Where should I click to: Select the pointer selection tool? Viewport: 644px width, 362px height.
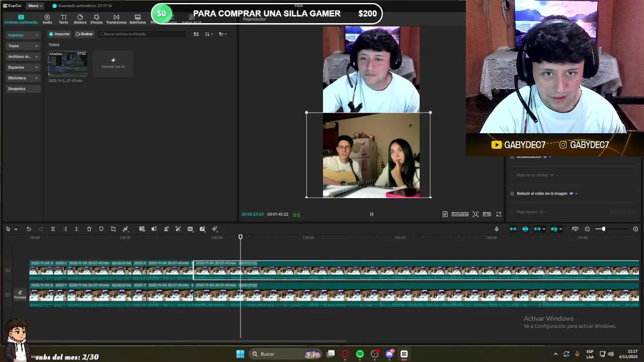pos(8,229)
